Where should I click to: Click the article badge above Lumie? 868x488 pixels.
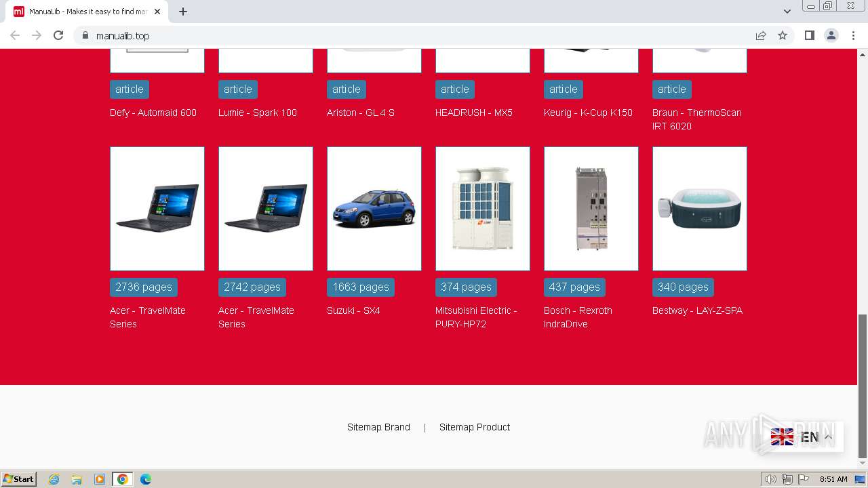tap(238, 89)
